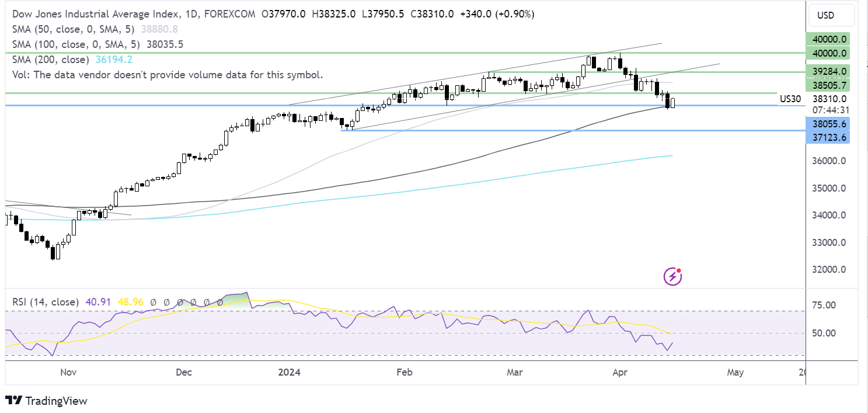Click the 38505.7 price level label

[828, 85]
